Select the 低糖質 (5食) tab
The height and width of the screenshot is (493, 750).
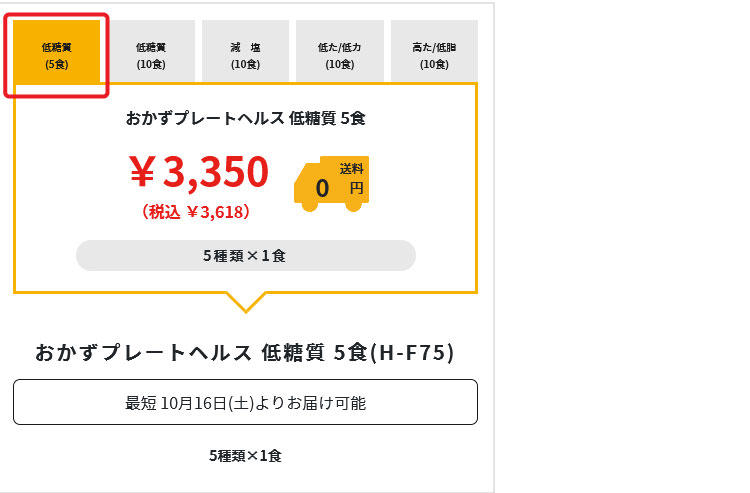[56, 52]
